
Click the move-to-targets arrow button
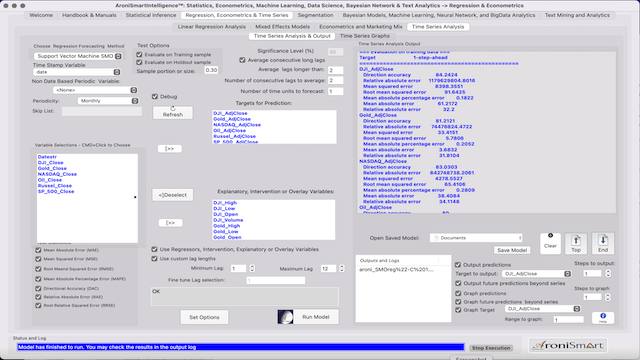coord(170,149)
